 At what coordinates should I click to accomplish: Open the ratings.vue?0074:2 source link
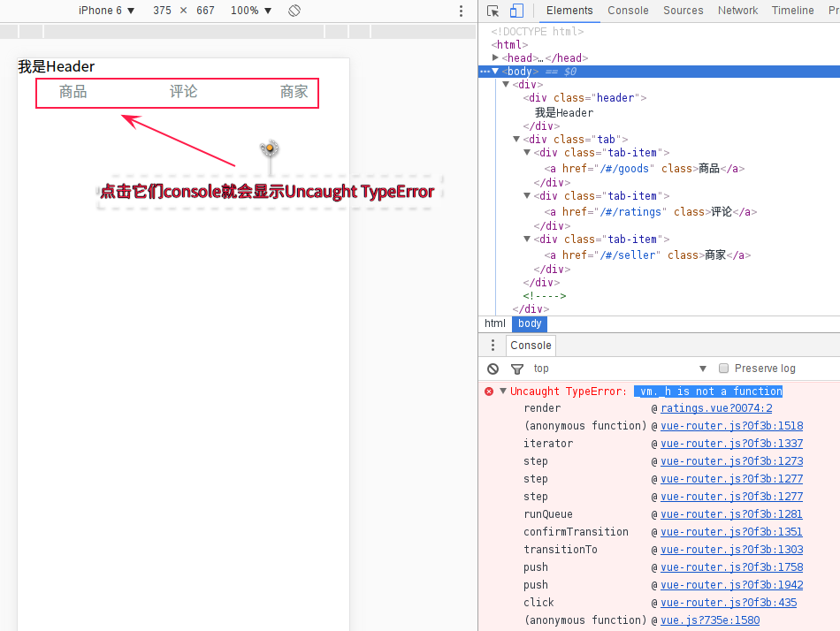pos(716,408)
